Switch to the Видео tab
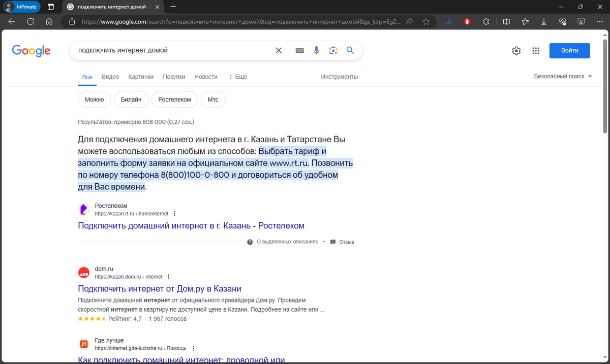This screenshot has height=364, width=610. 110,77
